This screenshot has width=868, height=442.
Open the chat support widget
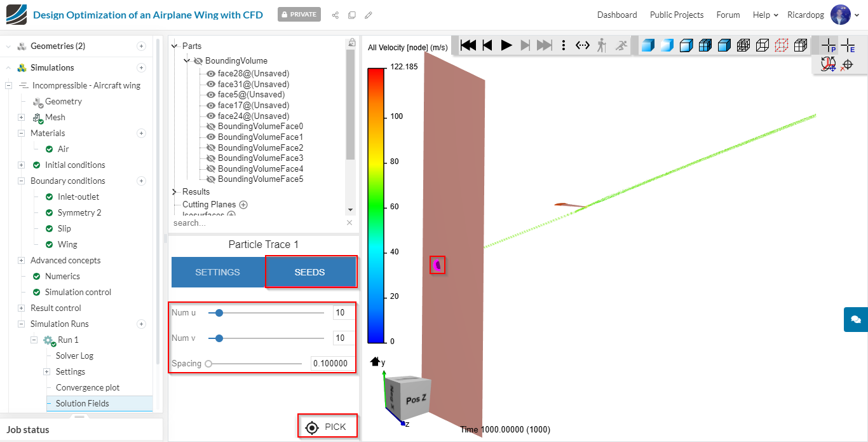coord(855,319)
